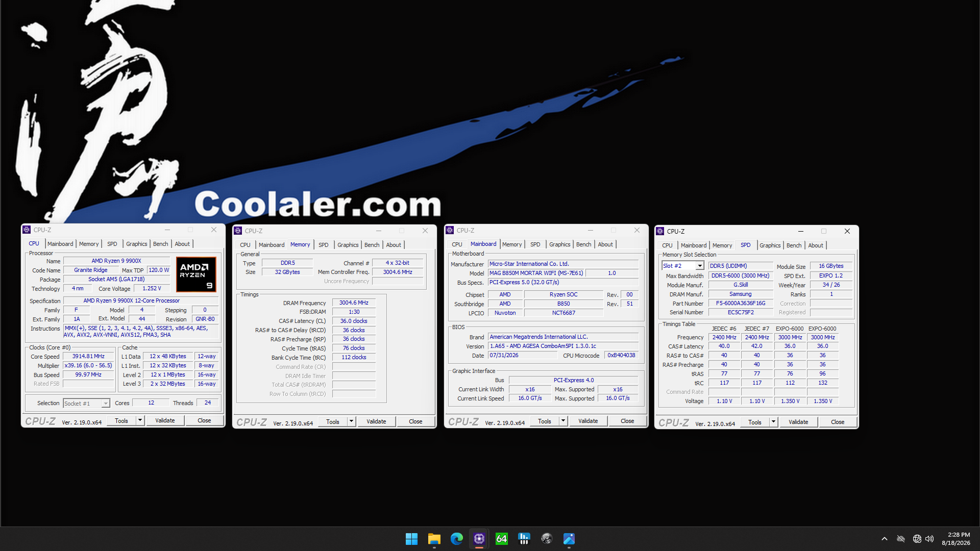Click Tools button in Motherboard window
The height and width of the screenshot is (551, 980).
[x=545, y=421]
